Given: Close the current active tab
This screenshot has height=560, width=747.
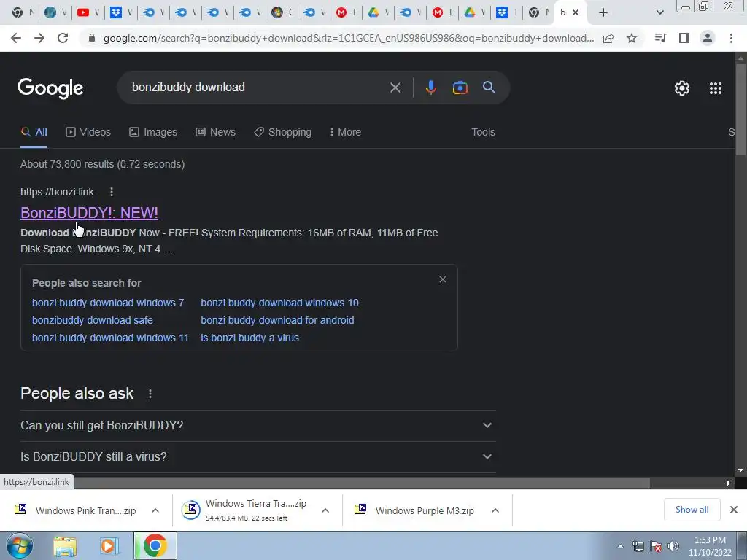Looking at the screenshot, I should tap(576, 12).
